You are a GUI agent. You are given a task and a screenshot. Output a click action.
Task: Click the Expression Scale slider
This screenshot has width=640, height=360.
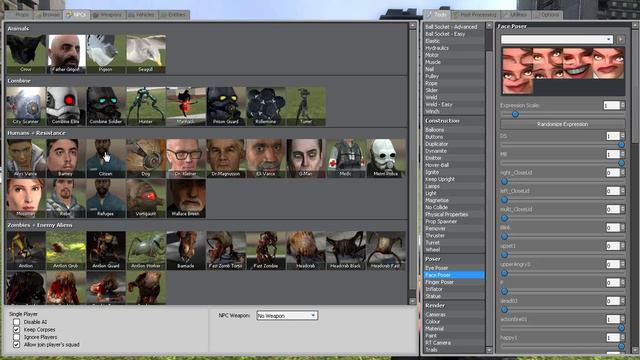click(562, 115)
